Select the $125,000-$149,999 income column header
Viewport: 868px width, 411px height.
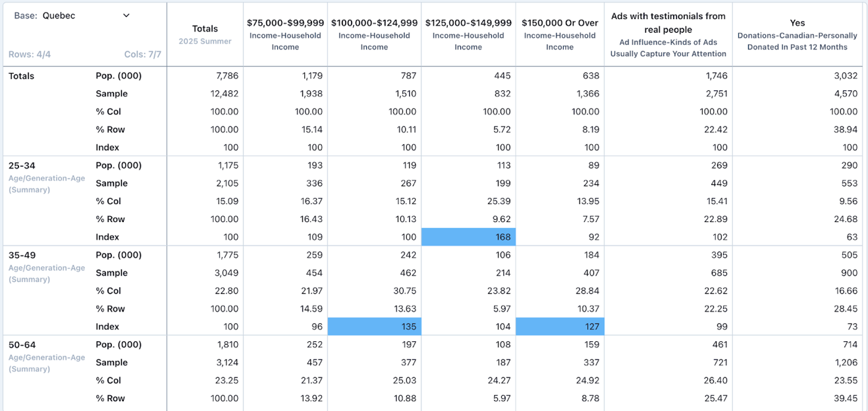[468, 34]
